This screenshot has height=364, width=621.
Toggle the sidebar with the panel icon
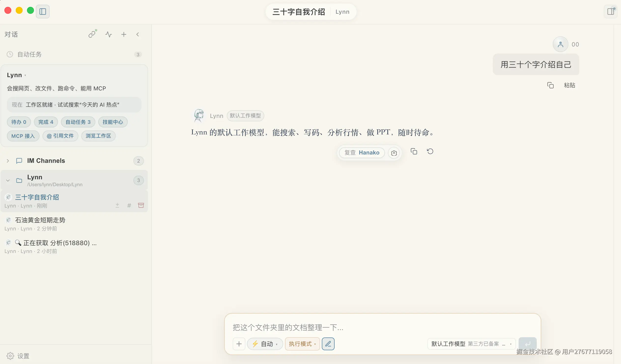point(43,11)
